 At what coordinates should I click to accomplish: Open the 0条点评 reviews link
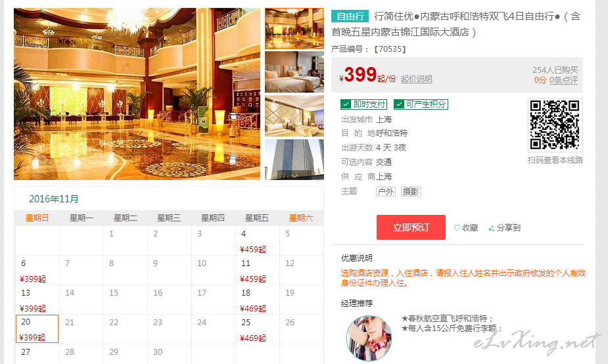click(563, 80)
